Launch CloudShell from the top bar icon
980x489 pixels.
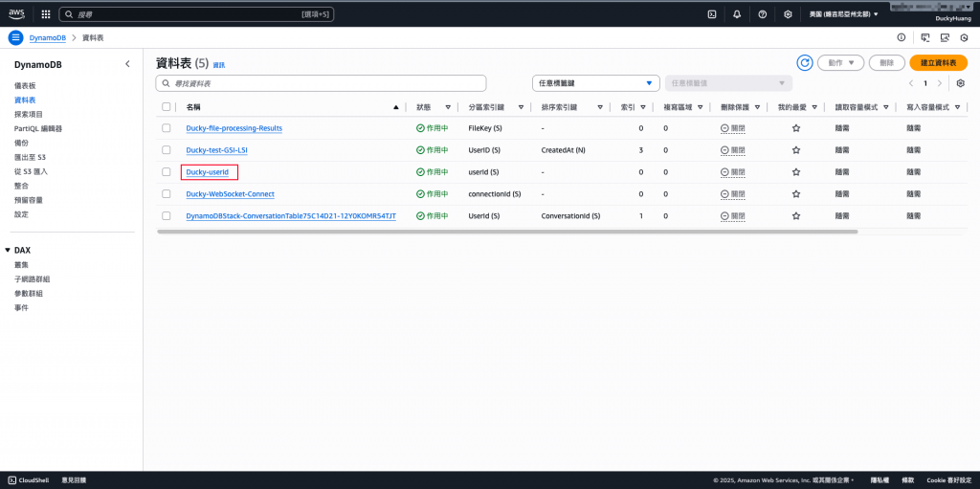(711, 13)
